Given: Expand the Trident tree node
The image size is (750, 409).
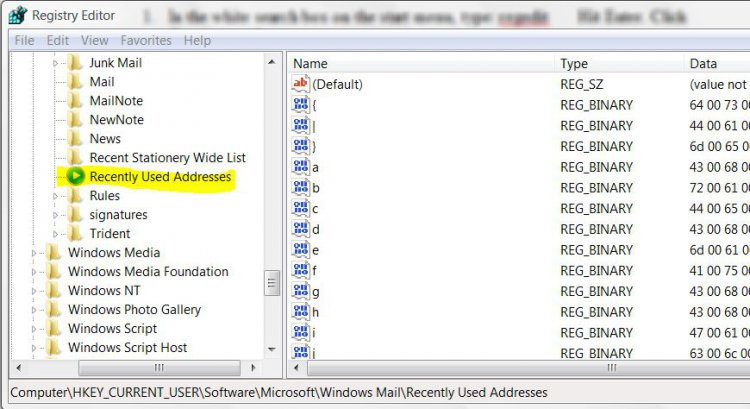Looking at the screenshot, I should [x=55, y=234].
